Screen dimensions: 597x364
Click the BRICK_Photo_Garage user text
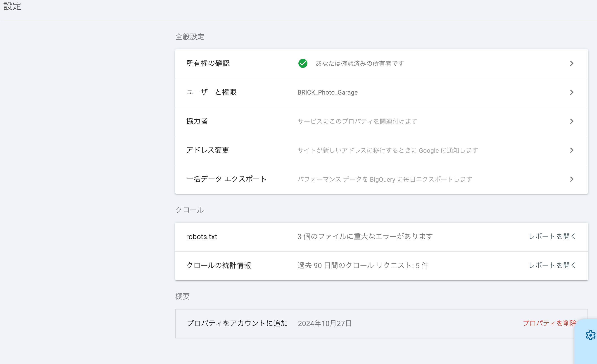tap(327, 92)
